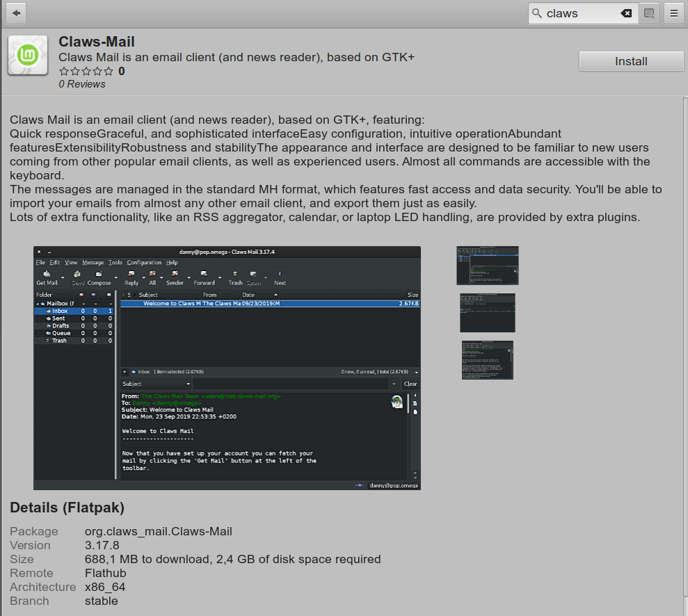This screenshot has width=688, height=616.
Task: Clear the 'claws' search text
Action: click(626, 14)
